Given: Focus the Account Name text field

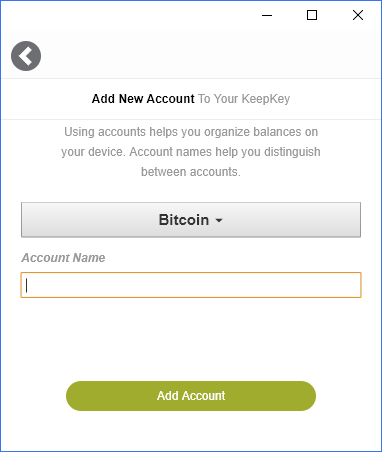Looking at the screenshot, I should tap(191, 285).
